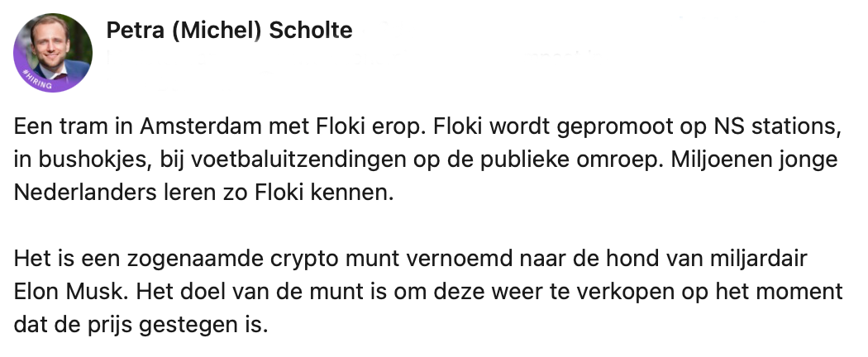Open Petra (Michel) Scholte's profile name link
868x357 pixels.
coord(230,31)
